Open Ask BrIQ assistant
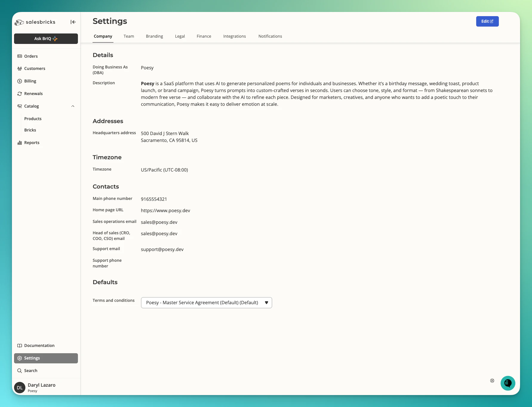This screenshot has width=532, height=407. [46, 39]
